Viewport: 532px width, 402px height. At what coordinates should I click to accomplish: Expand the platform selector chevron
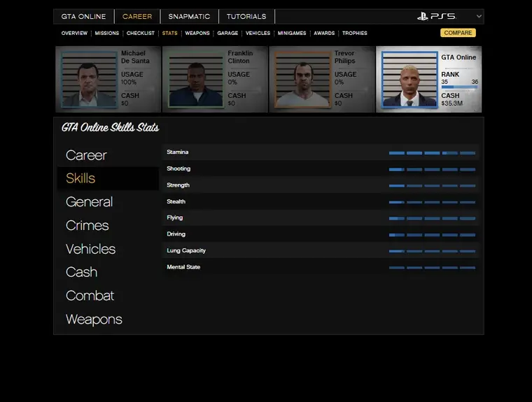coord(479,16)
